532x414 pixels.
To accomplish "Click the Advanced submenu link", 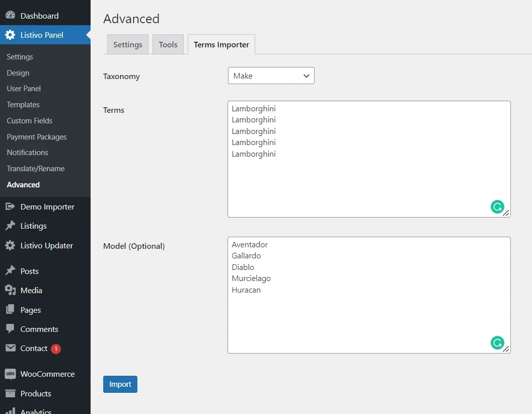I will pyautogui.click(x=23, y=184).
